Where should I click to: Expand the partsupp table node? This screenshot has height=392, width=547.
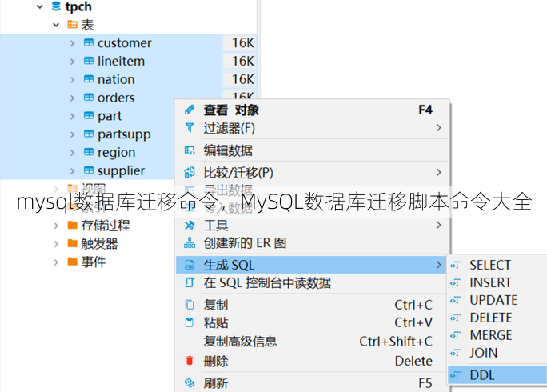[73, 134]
